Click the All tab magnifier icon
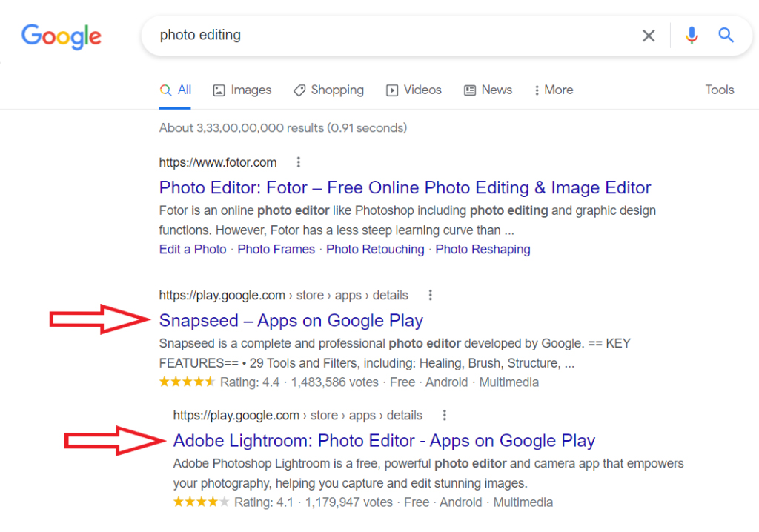Screen dimensions: 759x532 [165, 90]
